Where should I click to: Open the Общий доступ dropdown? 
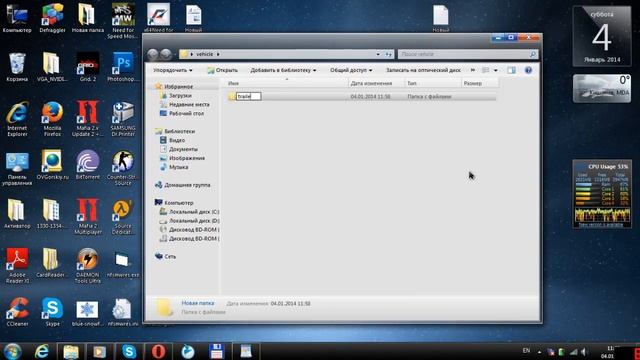(x=351, y=70)
